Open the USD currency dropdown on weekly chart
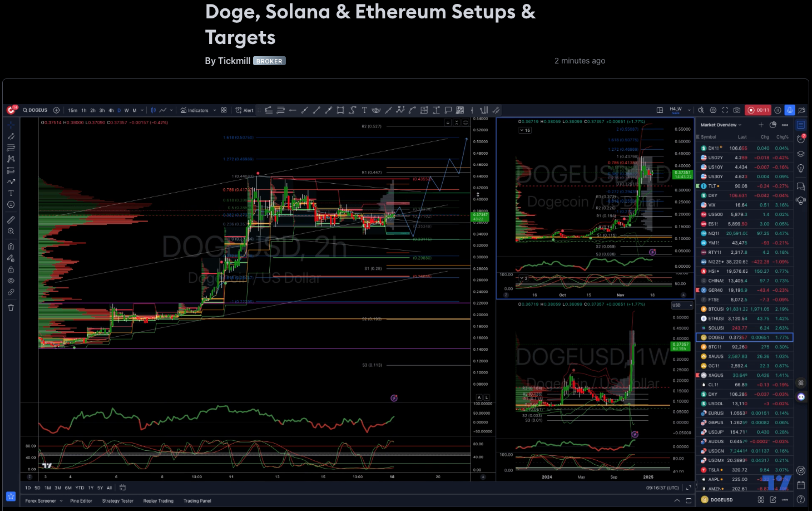This screenshot has height=511, width=812. point(682,305)
